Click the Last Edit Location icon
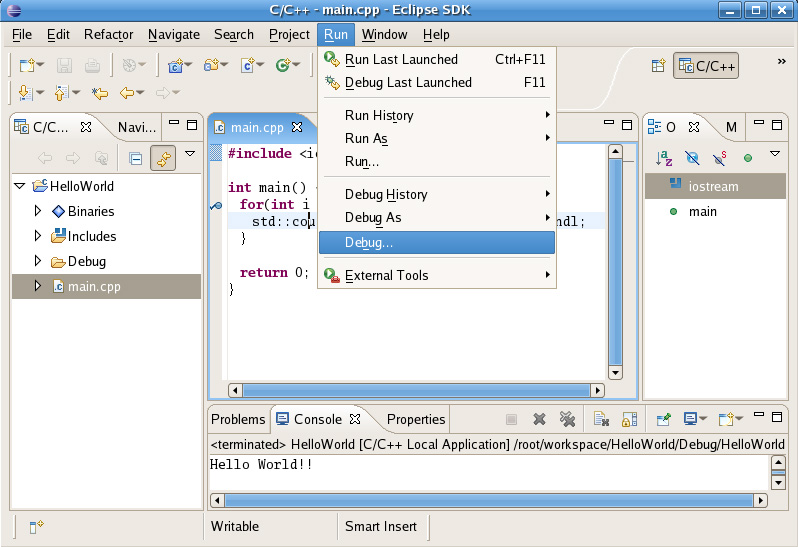Screen dimensions: 798x547 (x=100, y=93)
